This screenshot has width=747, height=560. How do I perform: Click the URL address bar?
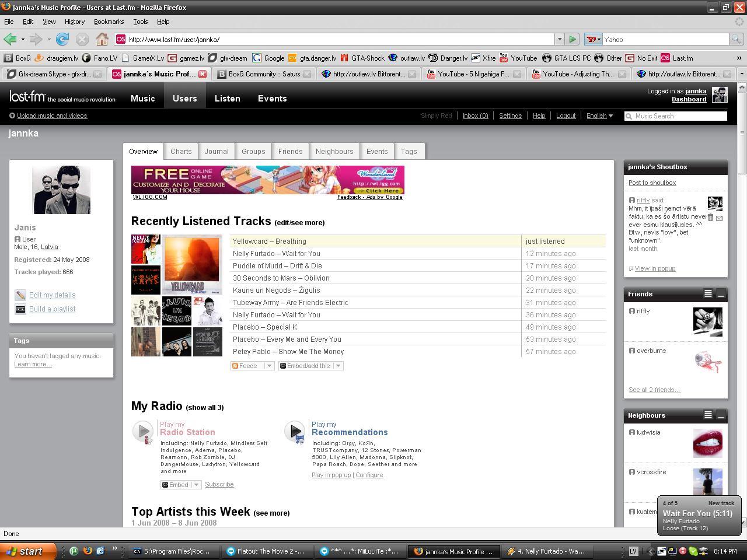coord(340,39)
